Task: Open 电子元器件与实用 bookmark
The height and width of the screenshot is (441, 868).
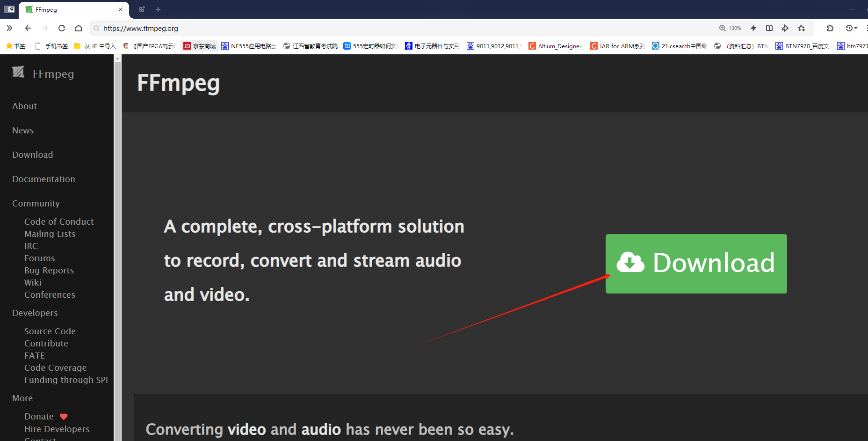Action: [x=433, y=46]
